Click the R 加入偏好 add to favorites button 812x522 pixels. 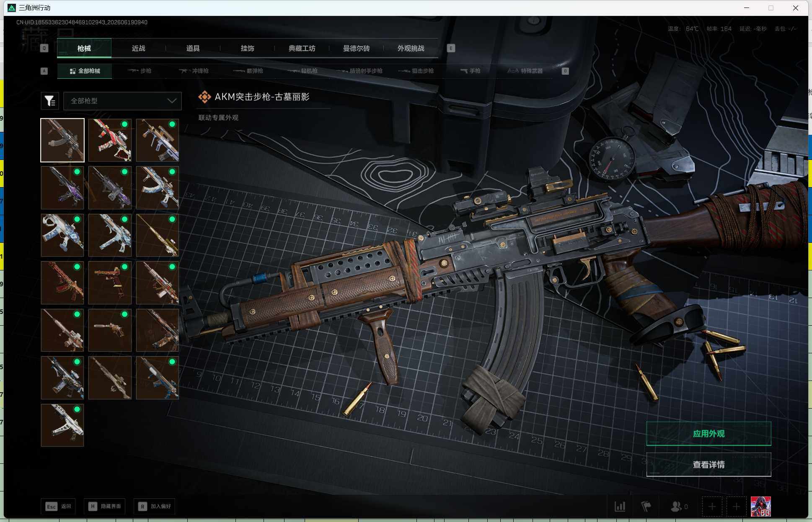(155, 507)
